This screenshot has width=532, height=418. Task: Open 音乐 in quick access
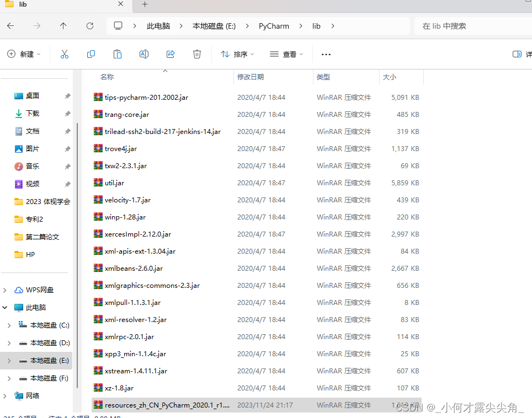33,167
